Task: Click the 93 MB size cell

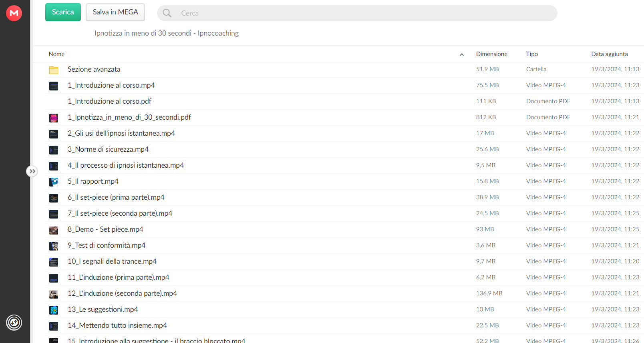Action: [485, 229]
